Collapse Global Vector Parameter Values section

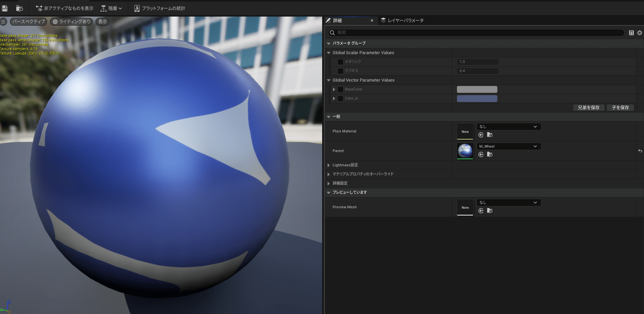point(328,80)
